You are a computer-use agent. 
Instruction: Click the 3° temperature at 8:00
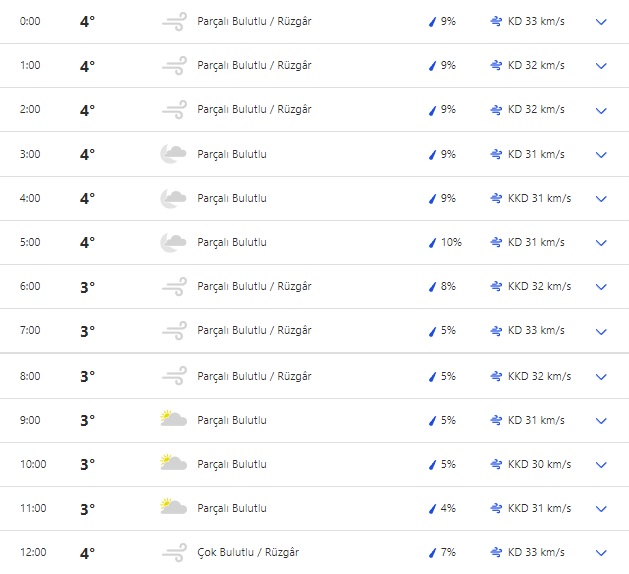click(x=87, y=376)
